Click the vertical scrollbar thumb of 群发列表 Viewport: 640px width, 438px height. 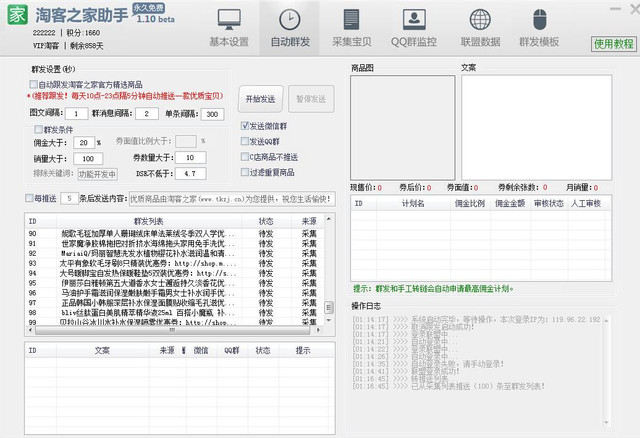(329, 307)
